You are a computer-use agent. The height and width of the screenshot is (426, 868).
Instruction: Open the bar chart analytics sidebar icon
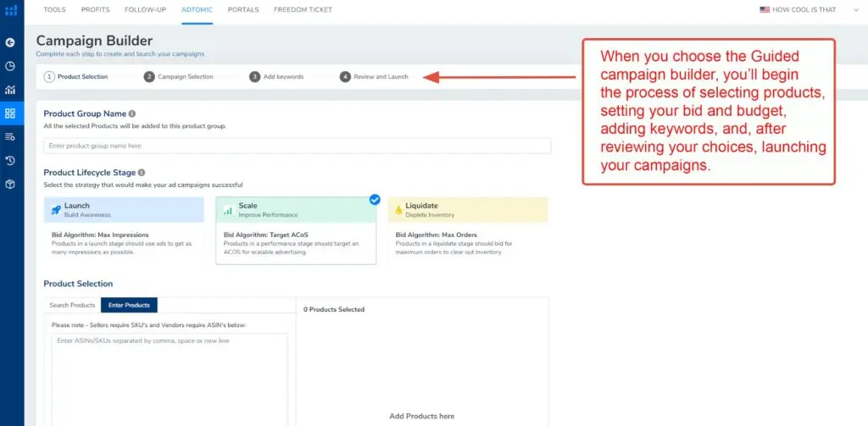pos(10,89)
